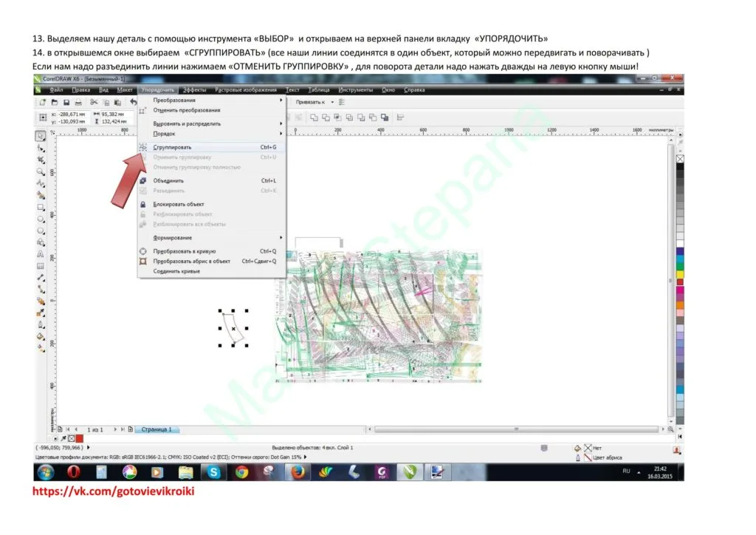
Task: Select the Ellipse tool
Action: (x=41, y=219)
